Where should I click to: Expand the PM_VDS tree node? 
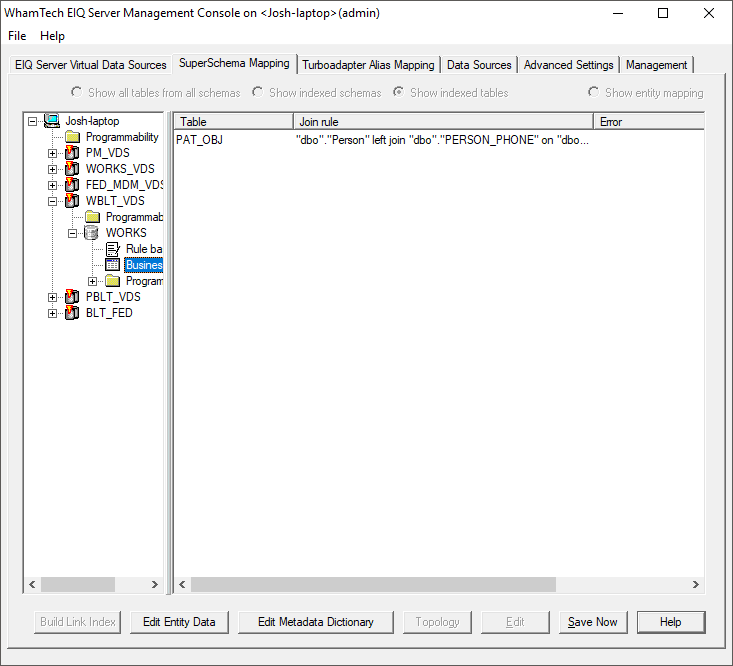[52, 153]
